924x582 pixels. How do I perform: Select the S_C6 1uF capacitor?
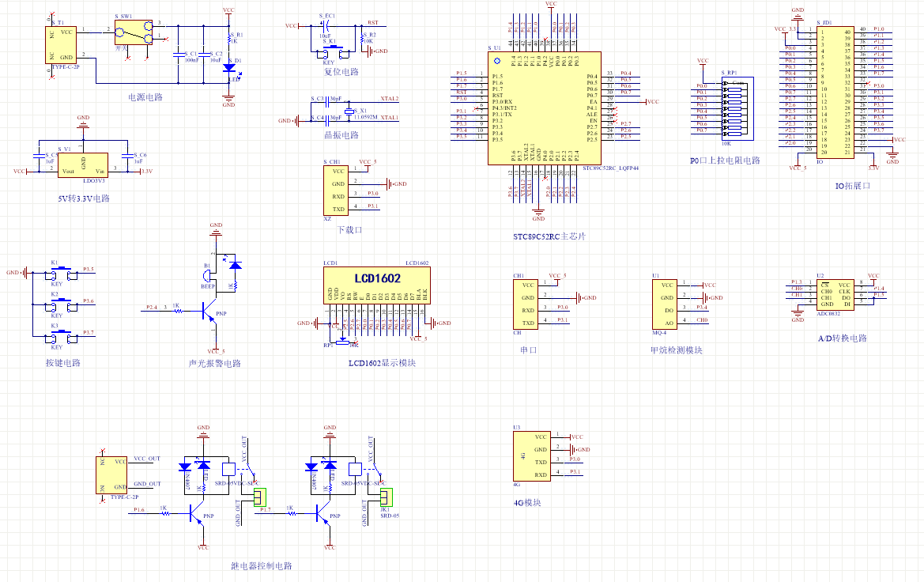coord(127,156)
